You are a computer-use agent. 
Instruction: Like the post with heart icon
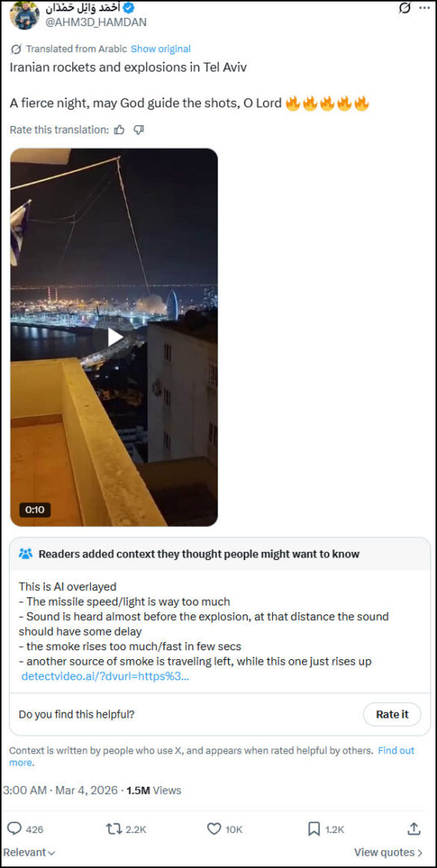coord(214,829)
